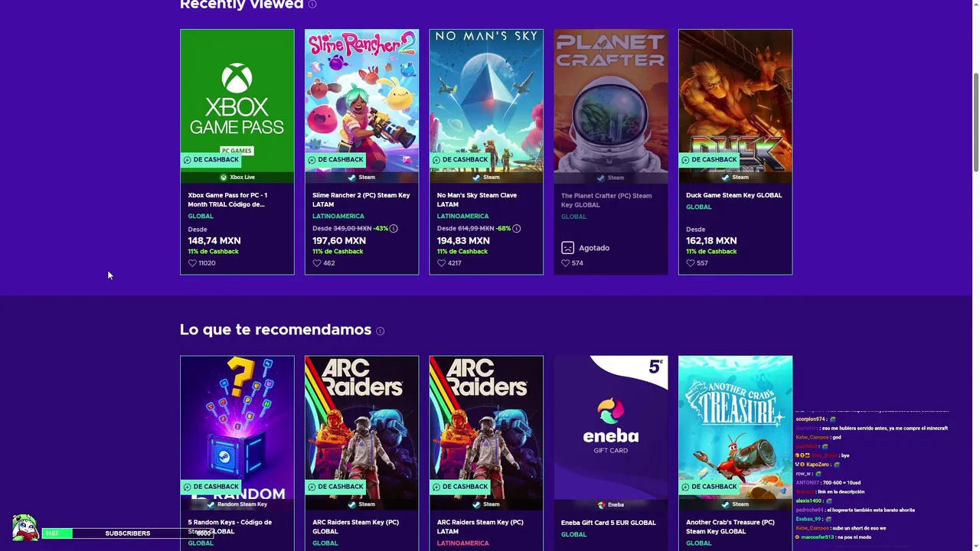Screen dimensions: 980x551
Task: Click the heart icon on Xbox Game Pass card
Action: pyautogui.click(x=192, y=263)
